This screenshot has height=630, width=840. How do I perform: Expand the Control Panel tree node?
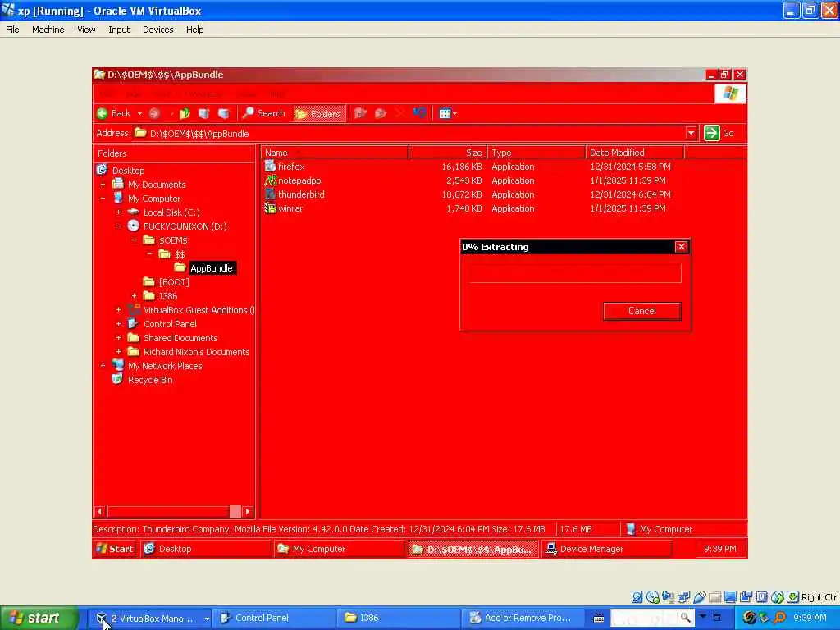click(x=118, y=323)
